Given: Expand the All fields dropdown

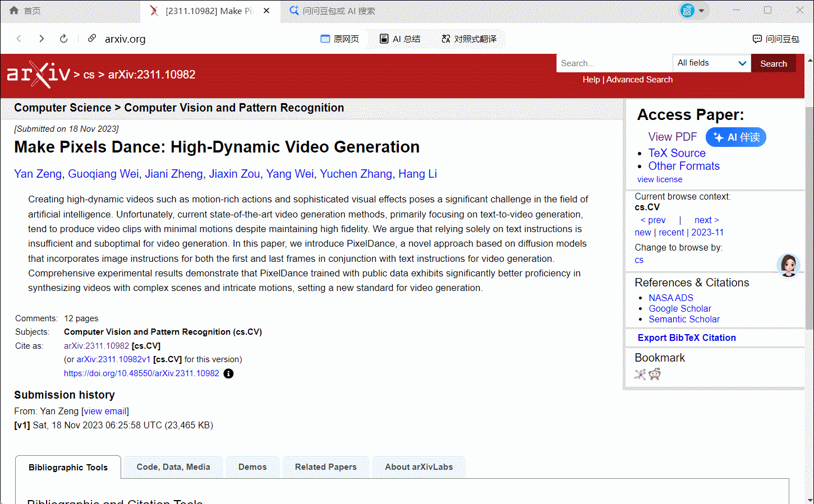Looking at the screenshot, I should pos(711,63).
